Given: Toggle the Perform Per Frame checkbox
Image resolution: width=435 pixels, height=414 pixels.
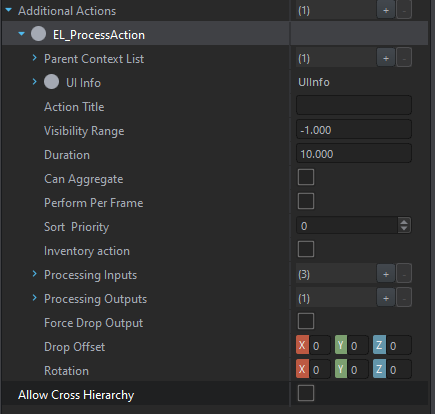Looking at the screenshot, I should click(306, 201).
